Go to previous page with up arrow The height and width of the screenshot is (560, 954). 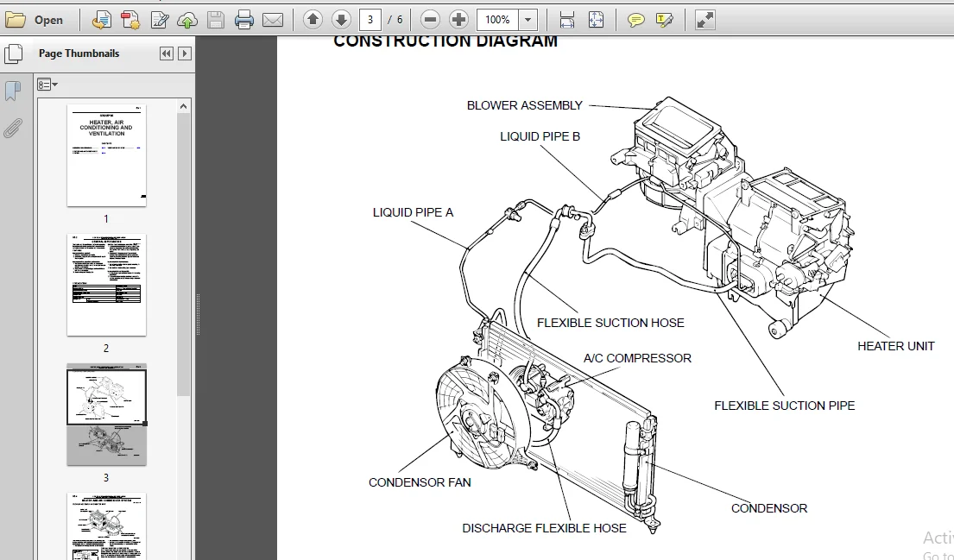coord(313,20)
